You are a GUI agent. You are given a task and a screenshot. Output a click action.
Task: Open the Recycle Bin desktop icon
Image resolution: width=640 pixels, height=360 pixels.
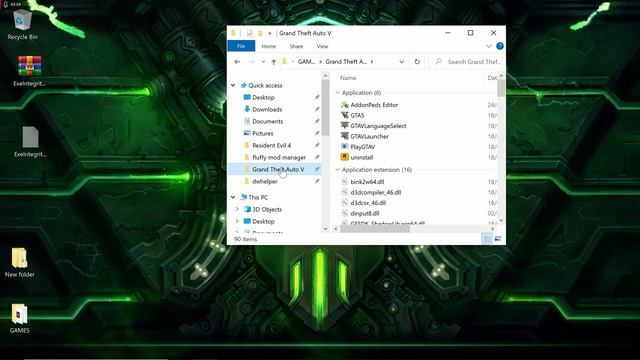[22, 24]
